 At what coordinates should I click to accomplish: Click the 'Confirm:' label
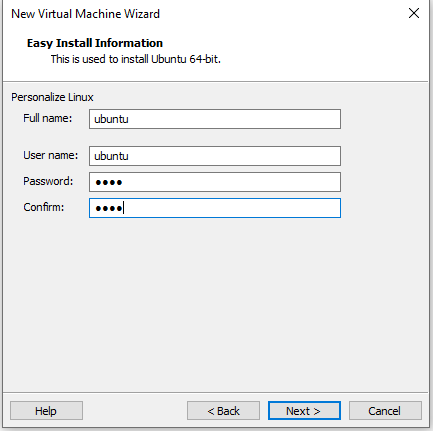click(x=43, y=207)
